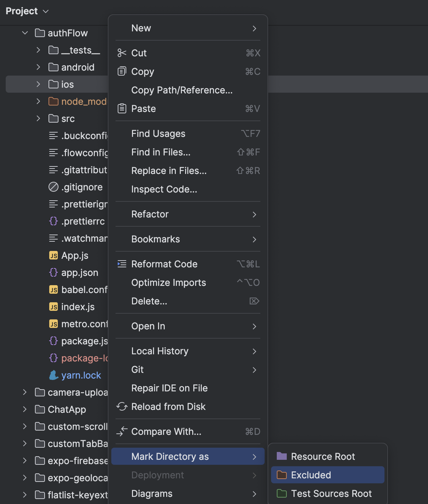Click the green Test Sources Root folder icon
Image resolution: width=428 pixels, height=504 pixels.
281,493
